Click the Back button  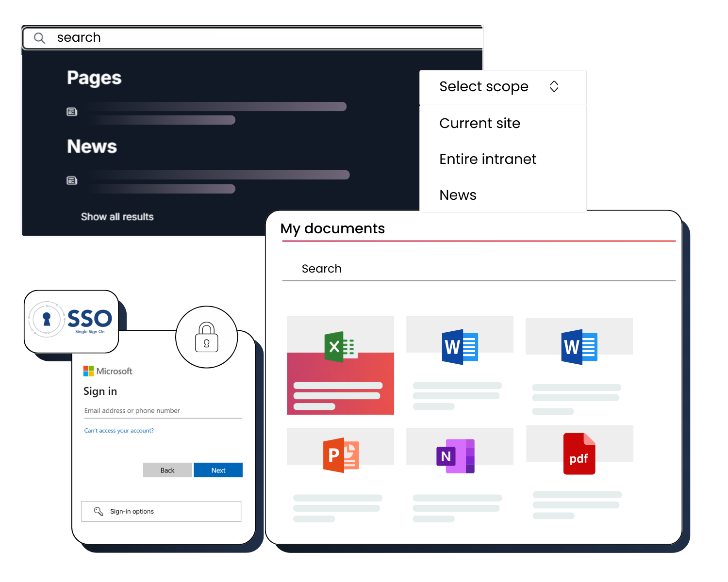(x=167, y=470)
